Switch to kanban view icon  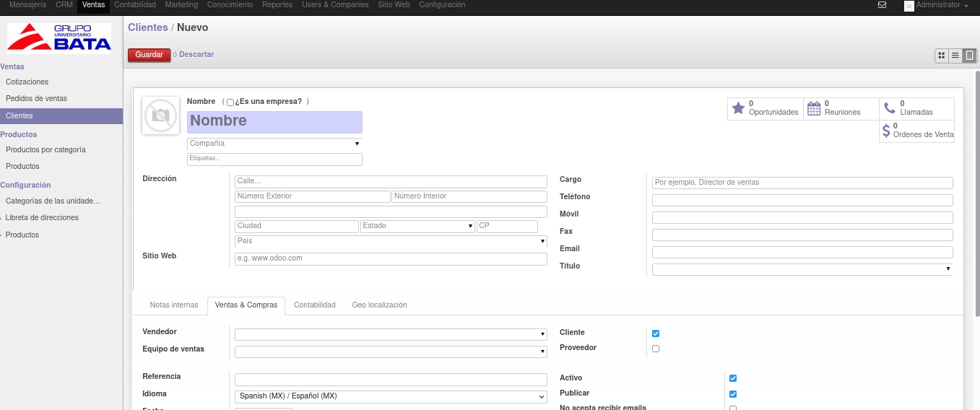[x=941, y=56]
